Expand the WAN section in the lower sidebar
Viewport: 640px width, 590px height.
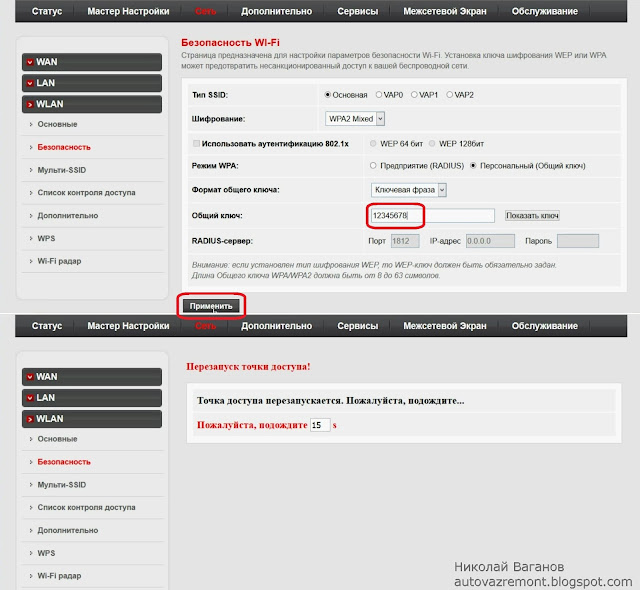(92, 377)
